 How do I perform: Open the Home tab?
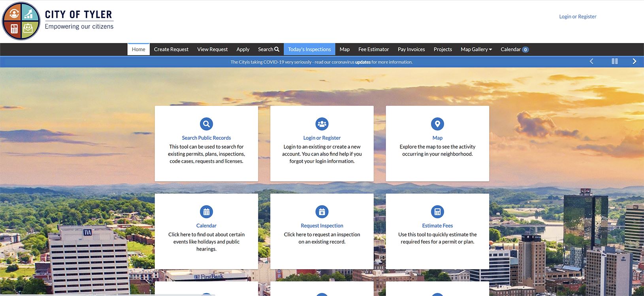pos(139,49)
